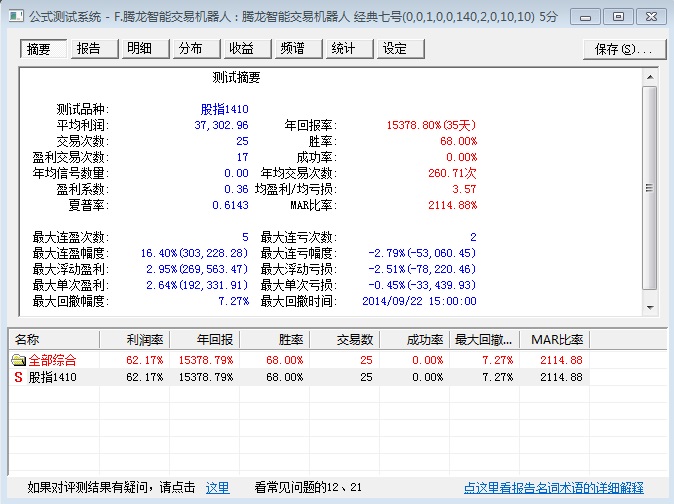
Task: Open the 明细 tab
Action: click(145, 49)
